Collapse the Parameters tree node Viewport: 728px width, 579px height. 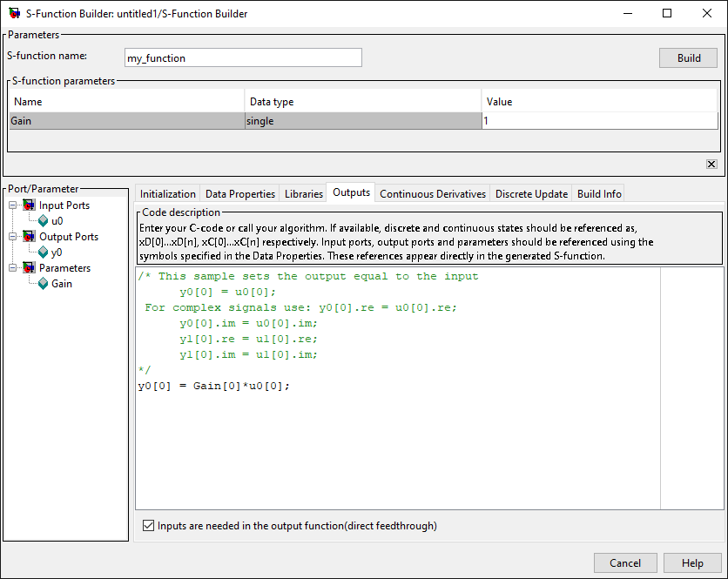pyautogui.click(x=12, y=268)
